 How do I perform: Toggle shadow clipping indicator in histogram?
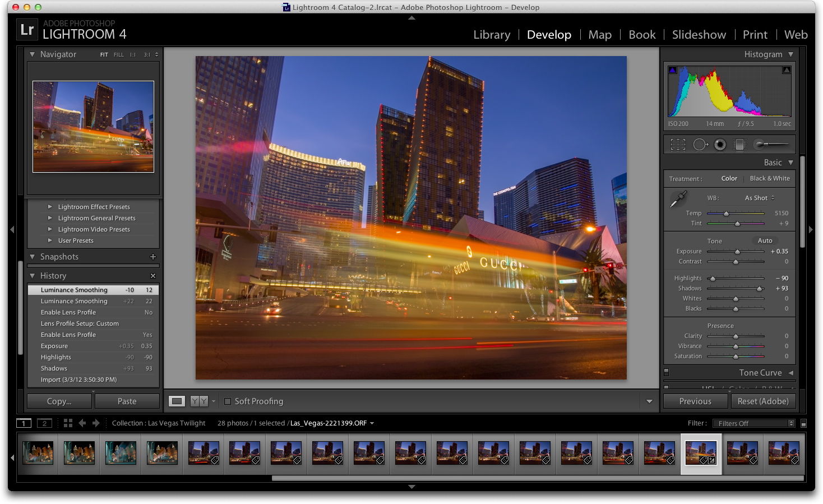coord(673,70)
